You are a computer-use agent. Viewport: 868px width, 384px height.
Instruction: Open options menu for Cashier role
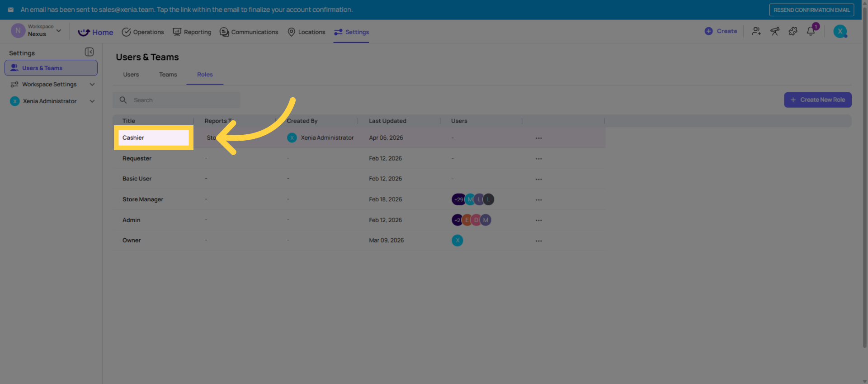(538, 138)
